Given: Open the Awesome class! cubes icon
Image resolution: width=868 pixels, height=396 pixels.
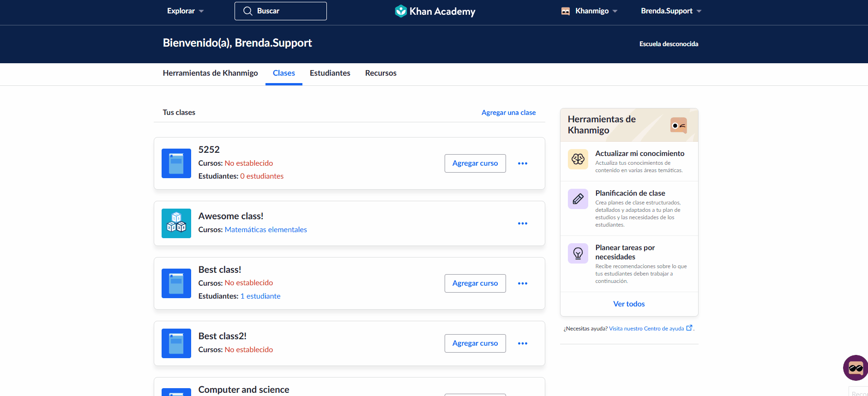Looking at the screenshot, I should click(176, 223).
